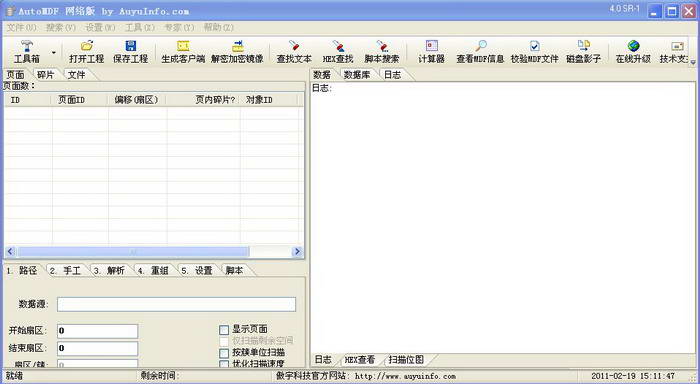Click page list scrollbar right arrow
Image resolution: width=700 pixels, height=384 pixels.
click(297, 252)
